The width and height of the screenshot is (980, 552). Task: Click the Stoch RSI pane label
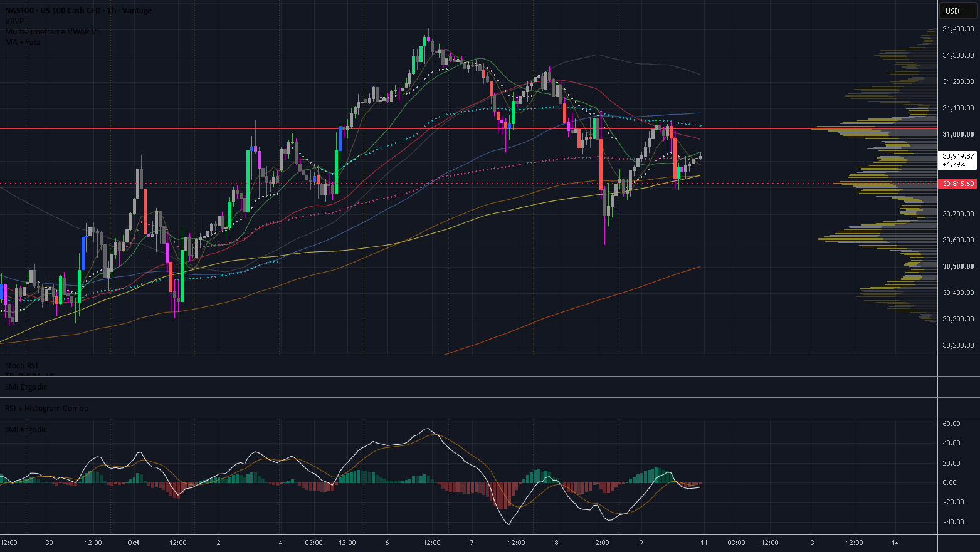pos(21,365)
